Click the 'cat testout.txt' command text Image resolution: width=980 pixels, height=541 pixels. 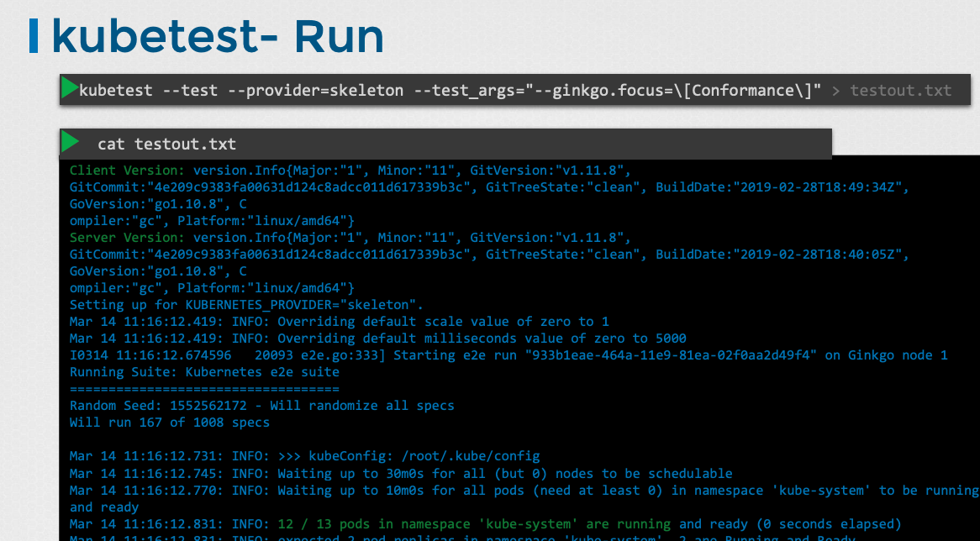tap(167, 144)
